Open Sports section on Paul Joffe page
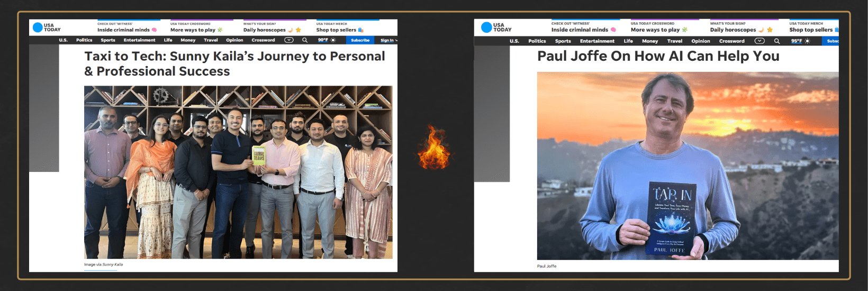 [563, 41]
